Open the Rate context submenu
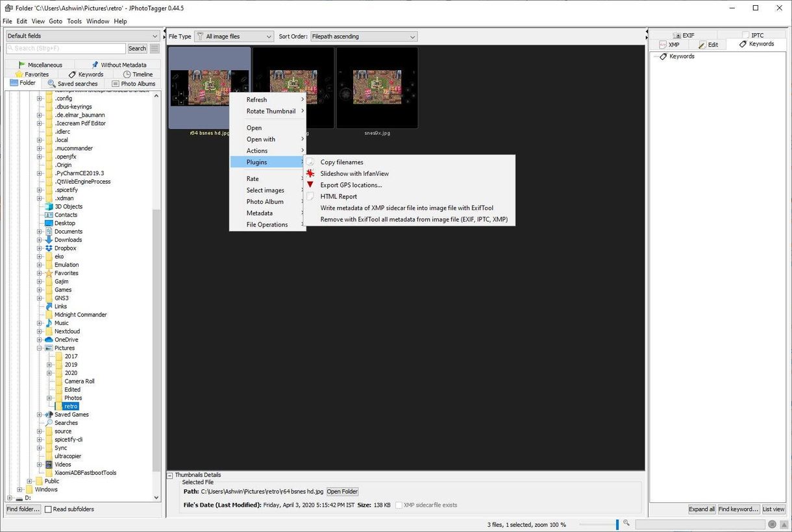 pyautogui.click(x=267, y=179)
